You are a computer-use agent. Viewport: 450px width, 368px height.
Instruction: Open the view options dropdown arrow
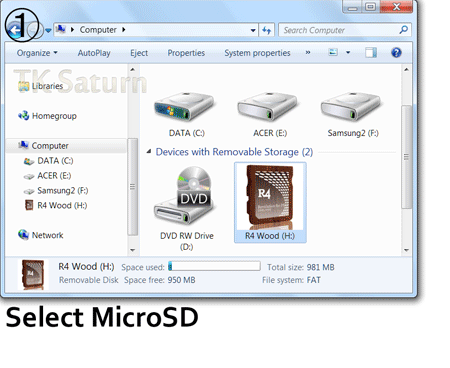pyautogui.click(x=348, y=52)
